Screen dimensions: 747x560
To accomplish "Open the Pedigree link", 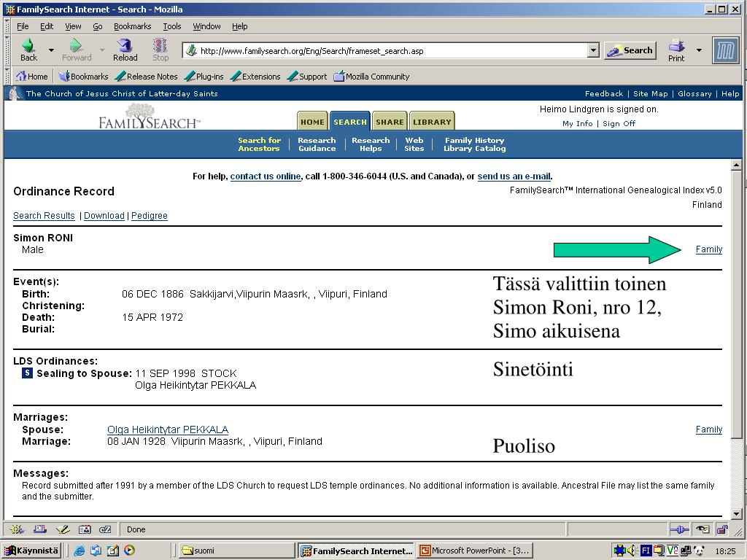I will coord(149,216).
